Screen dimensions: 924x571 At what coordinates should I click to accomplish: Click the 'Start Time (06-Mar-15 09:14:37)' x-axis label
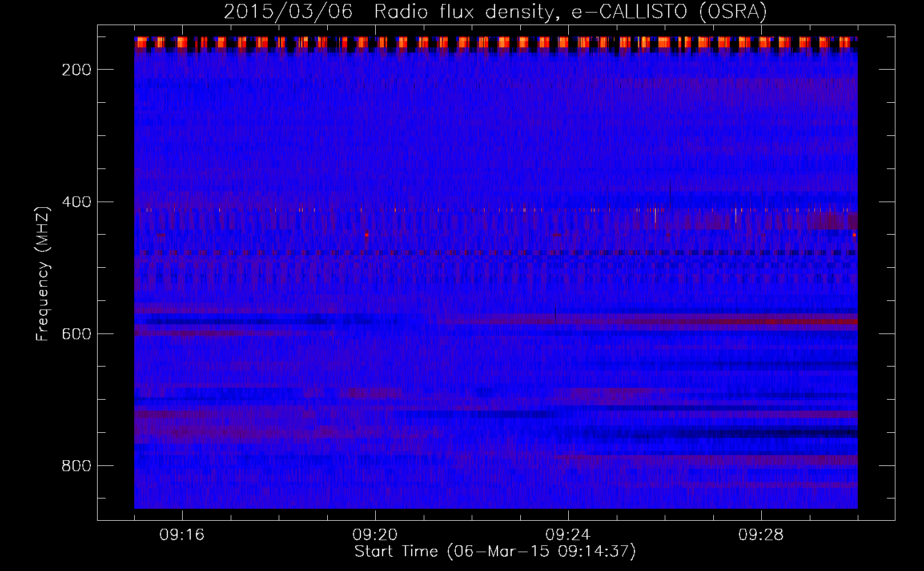(495, 552)
